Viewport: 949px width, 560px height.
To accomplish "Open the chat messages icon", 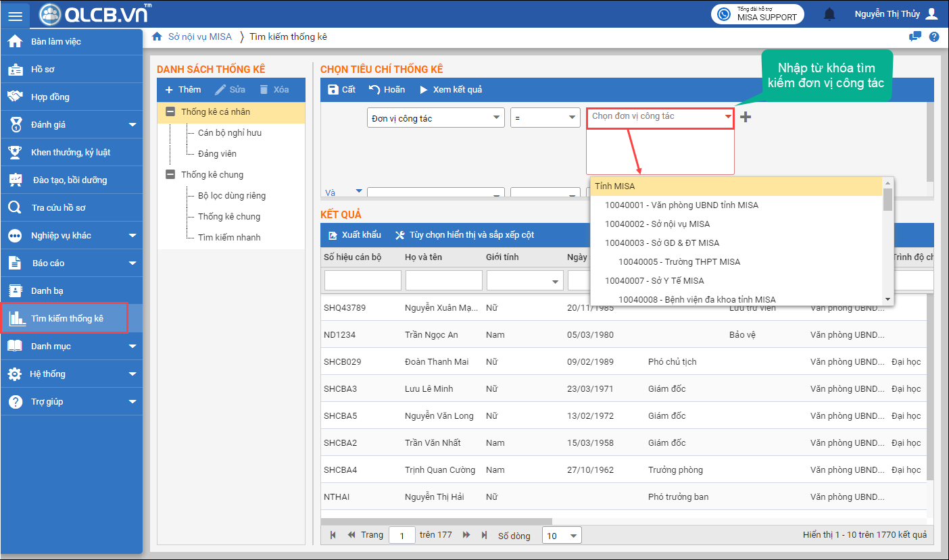I will pos(915,37).
